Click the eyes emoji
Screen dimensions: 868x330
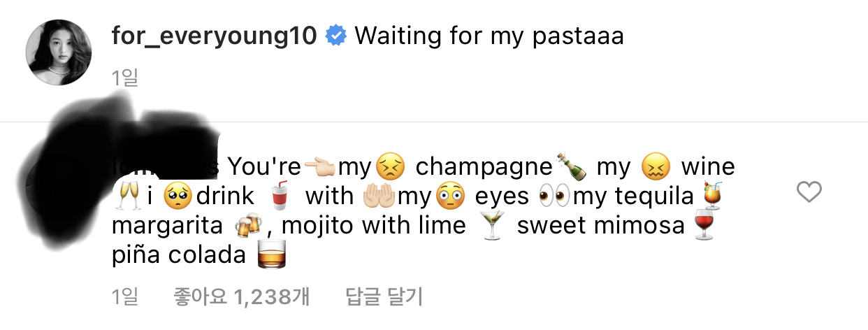tap(554, 197)
